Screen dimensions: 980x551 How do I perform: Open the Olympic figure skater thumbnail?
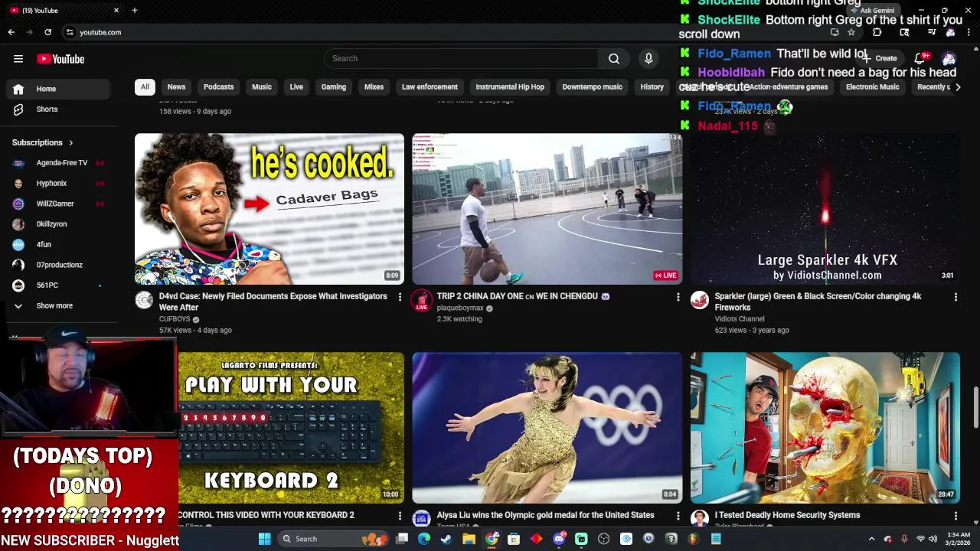coord(547,428)
